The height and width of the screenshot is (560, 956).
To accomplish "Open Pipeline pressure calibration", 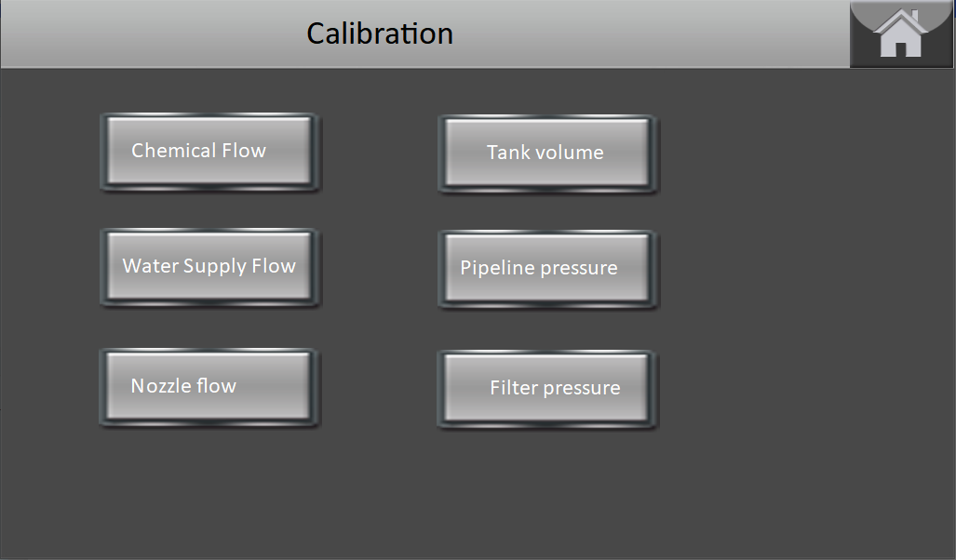I will click(x=547, y=269).
